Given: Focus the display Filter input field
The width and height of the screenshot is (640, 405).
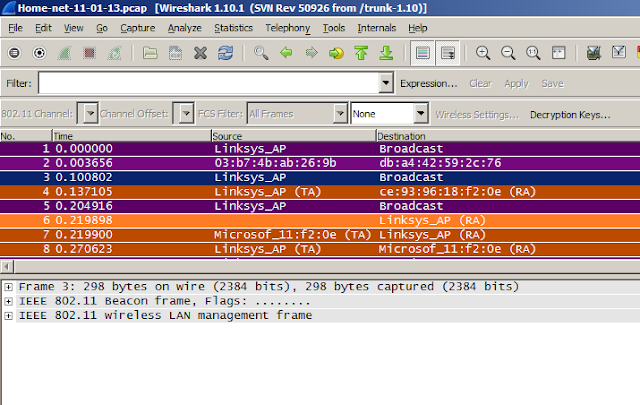Looking at the screenshot, I should 209,83.
